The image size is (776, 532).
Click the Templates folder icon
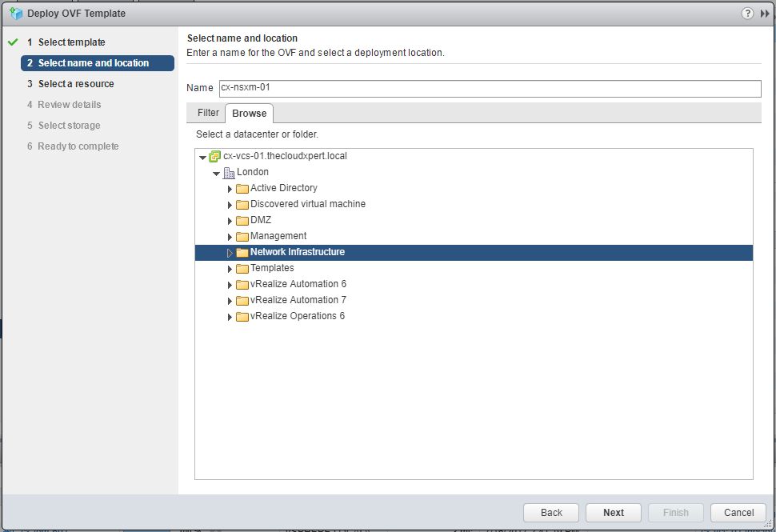[242, 269]
